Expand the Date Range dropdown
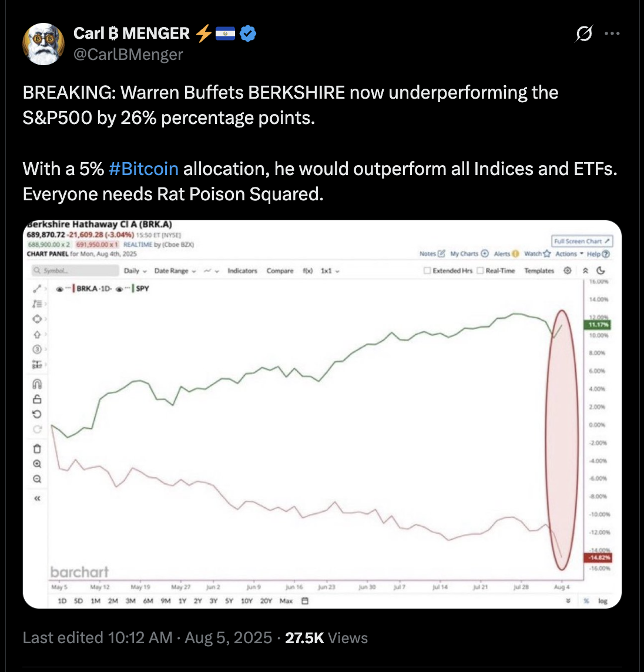The image size is (644, 672). [x=175, y=271]
